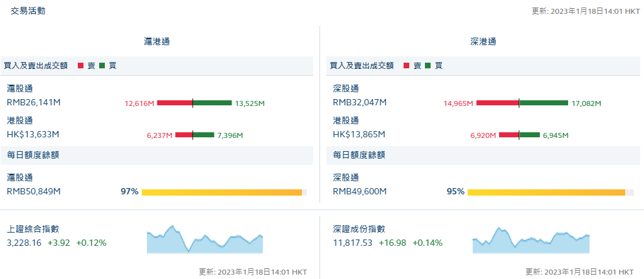
Task: Open the 深證成份指數 index name
Action: pyautogui.click(x=358, y=229)
